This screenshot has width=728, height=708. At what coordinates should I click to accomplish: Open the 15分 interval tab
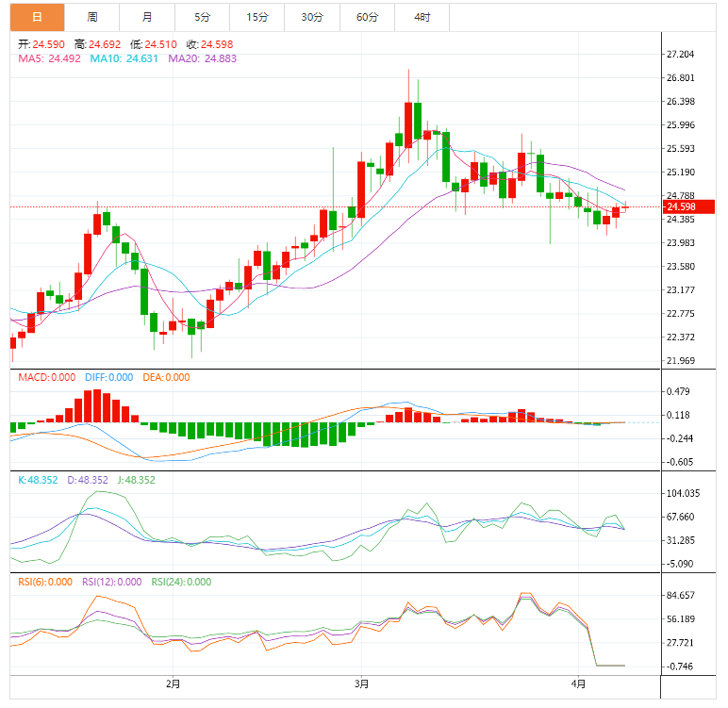257,17
